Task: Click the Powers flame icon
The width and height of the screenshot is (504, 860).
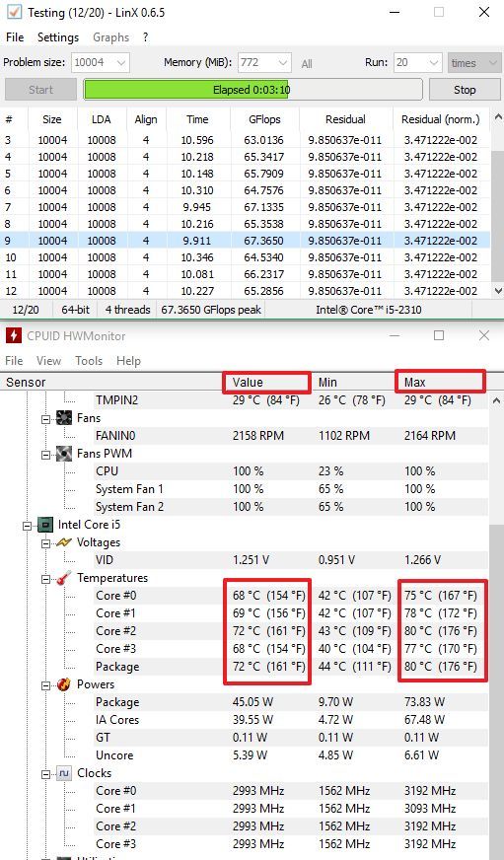Action: tap(64, 684)
